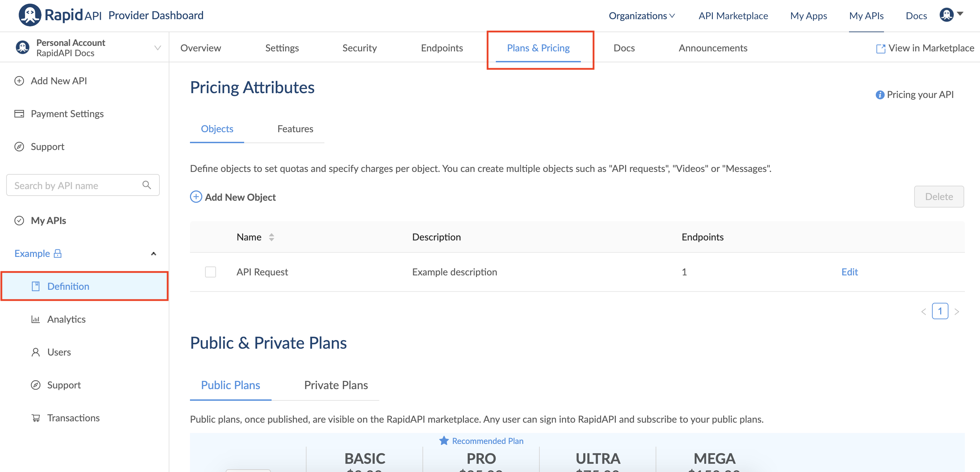The height and width of the screenshot is (472, 980).
Task: Click the Pricing your API info icon
Action: pos(880,95)
